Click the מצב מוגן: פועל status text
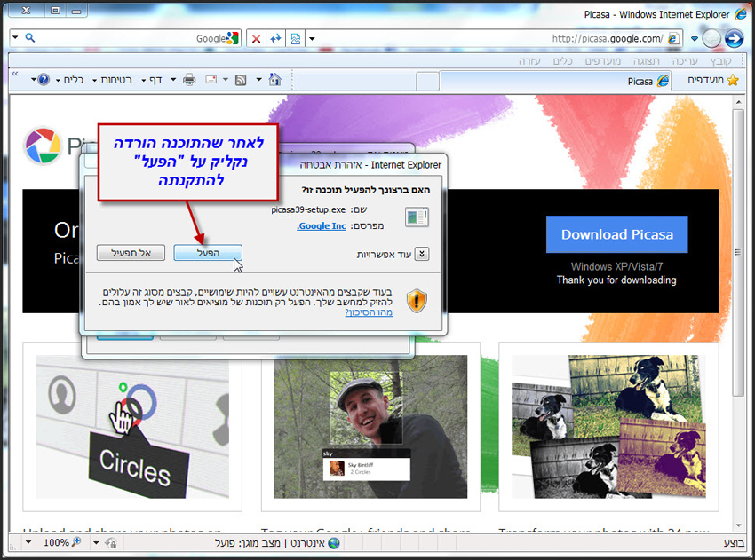 tap(248, 543)
